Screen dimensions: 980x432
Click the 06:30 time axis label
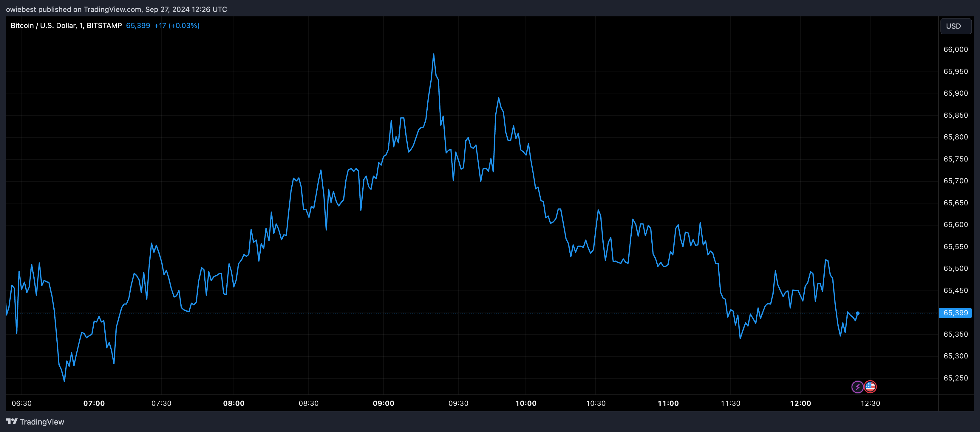(22, 403)
